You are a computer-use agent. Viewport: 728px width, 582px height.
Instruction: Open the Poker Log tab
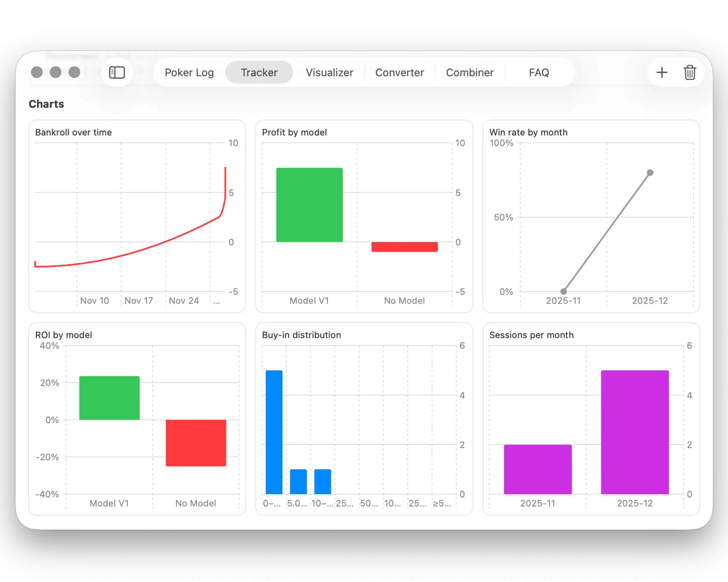click(189, 72)
